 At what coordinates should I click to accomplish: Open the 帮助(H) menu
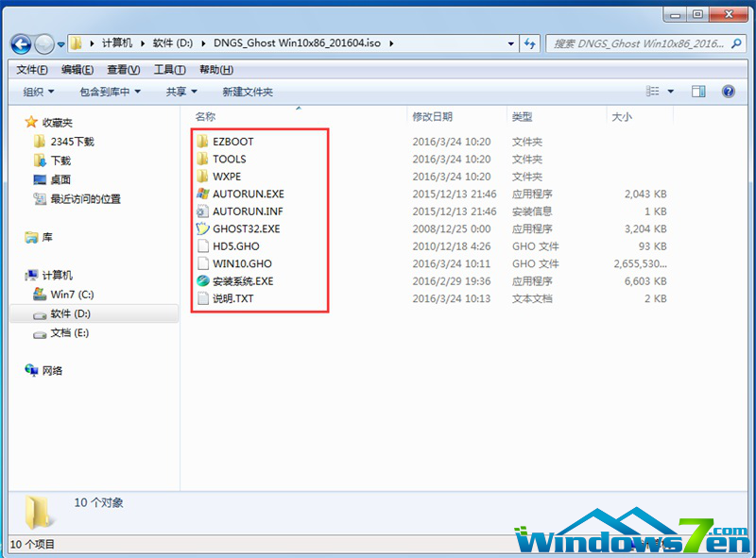tap(216, 70)
